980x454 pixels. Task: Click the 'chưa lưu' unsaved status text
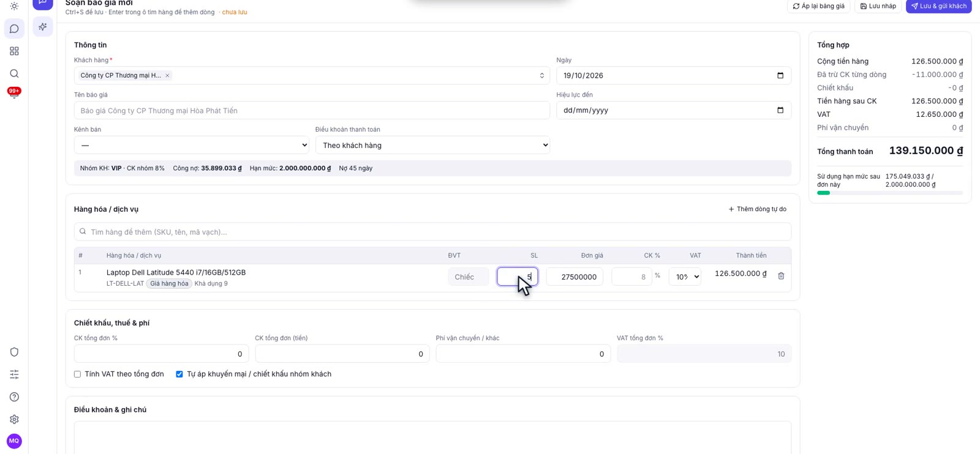[x=235, y=12]
